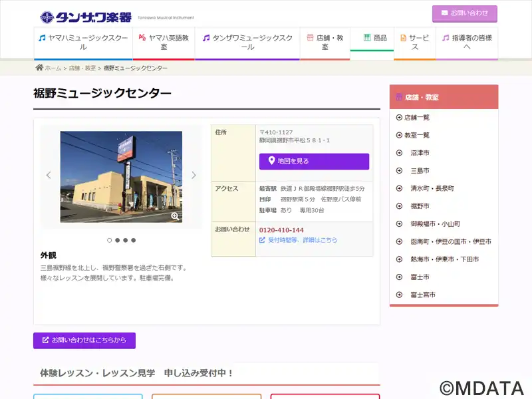Image resolution: width=532 pixels, height=399 pixels.
Task: Click the envelope icon in お問い合わせ button
Action: [444, 13]
